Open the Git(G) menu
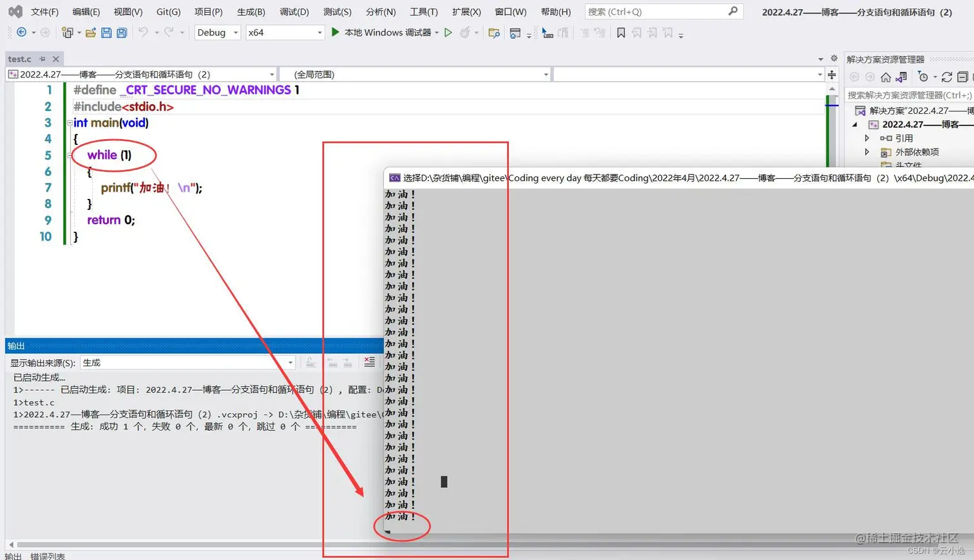Screen dimensions: 974x560 [x=168, y=12]
